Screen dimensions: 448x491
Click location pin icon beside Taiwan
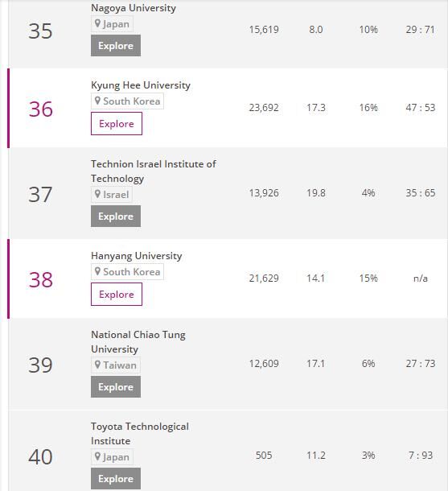97,365
